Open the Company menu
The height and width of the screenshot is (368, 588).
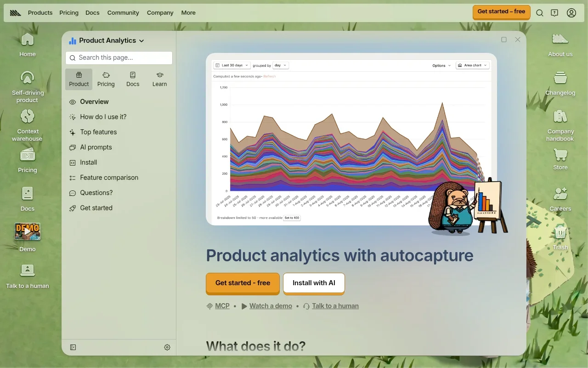[x=160, y=13]
